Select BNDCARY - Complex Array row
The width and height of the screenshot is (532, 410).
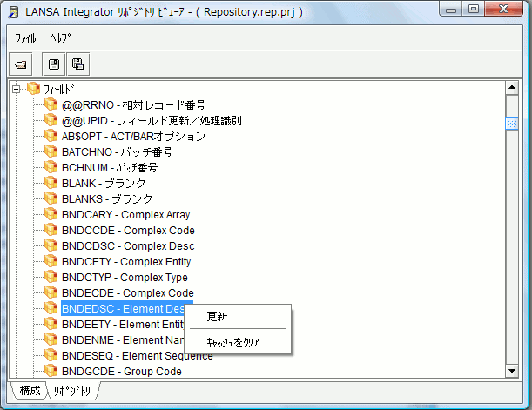126,215
